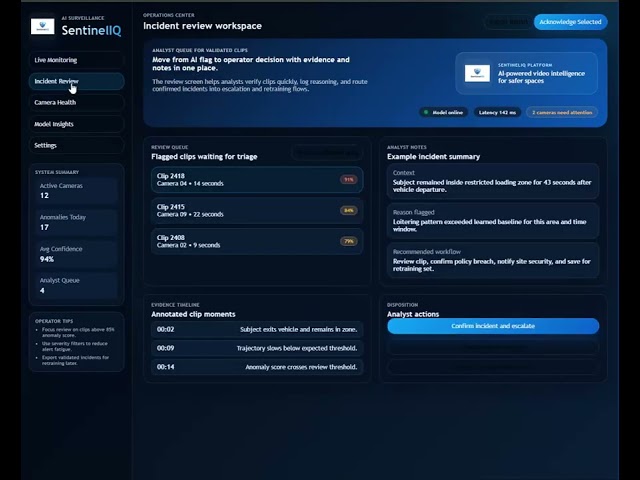
Task: Click the 84% score badge on Clip 2415
Action: [x=349, y=211]
